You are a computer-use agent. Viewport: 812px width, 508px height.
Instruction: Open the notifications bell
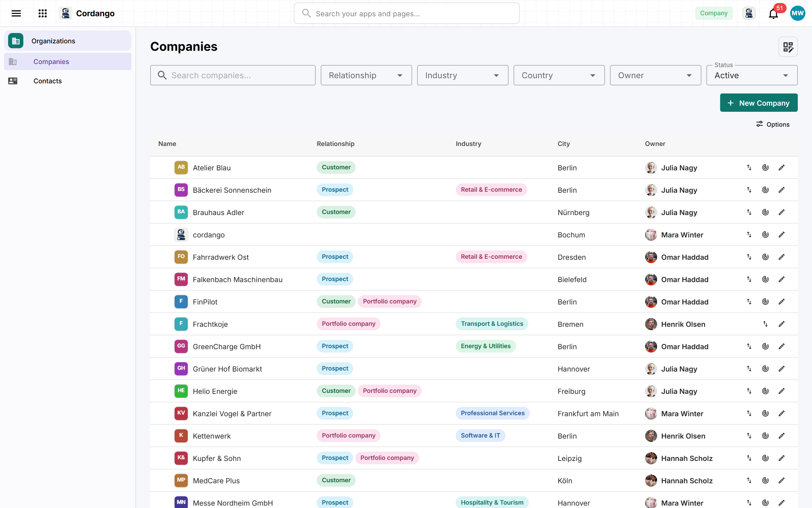coord(773,14)
